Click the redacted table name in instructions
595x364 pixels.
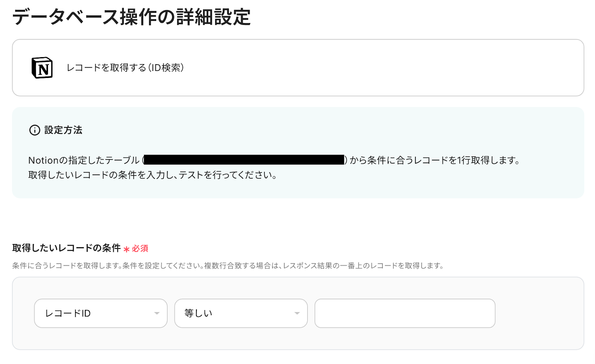click(x=244, y=160)
